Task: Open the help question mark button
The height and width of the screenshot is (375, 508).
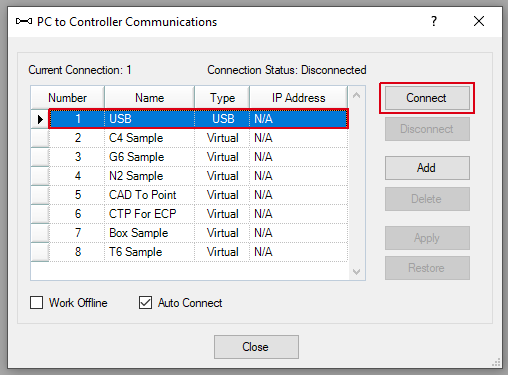Action: tap(434, 21)
